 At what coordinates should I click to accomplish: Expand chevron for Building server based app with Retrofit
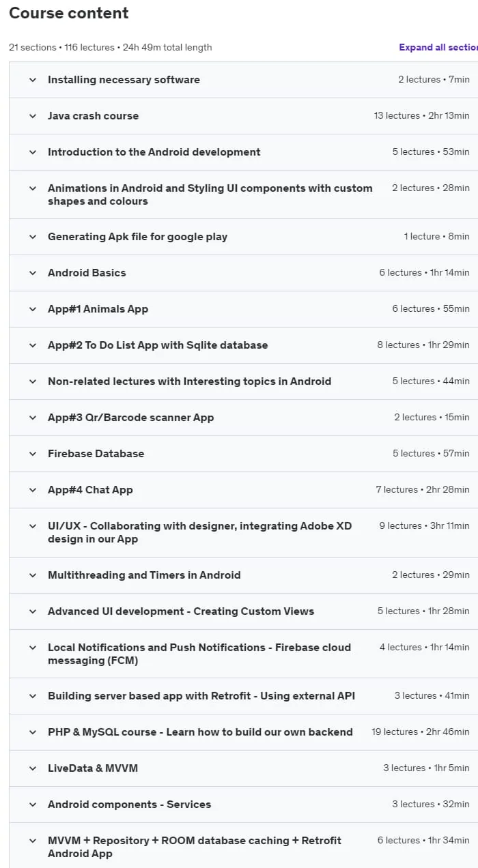coord(32,696)
